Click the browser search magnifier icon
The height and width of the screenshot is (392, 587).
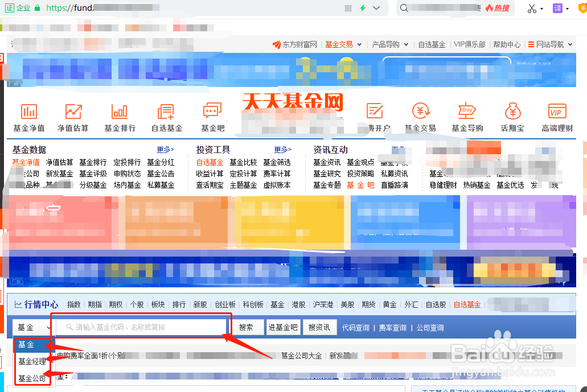click(x=404, y=8)
